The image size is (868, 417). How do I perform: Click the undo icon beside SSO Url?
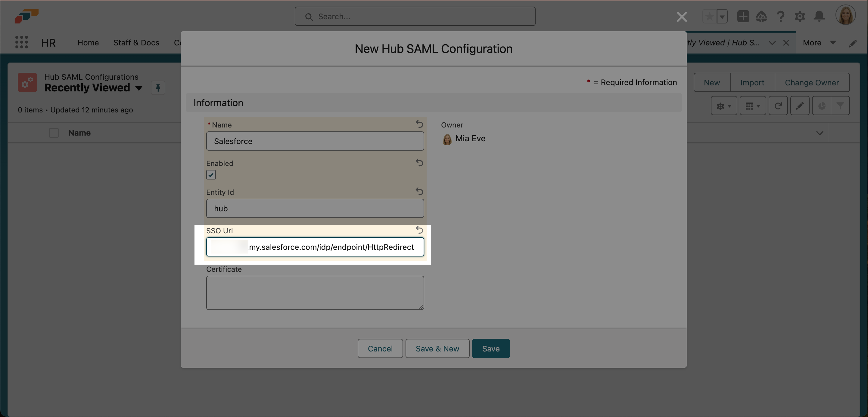pyautogui.click(x=419, y=230)
